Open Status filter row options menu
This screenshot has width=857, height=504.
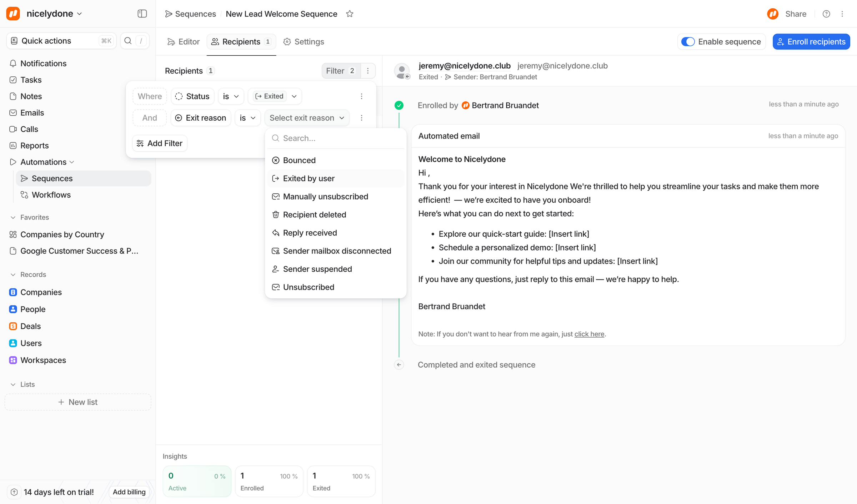coord(361,96)
